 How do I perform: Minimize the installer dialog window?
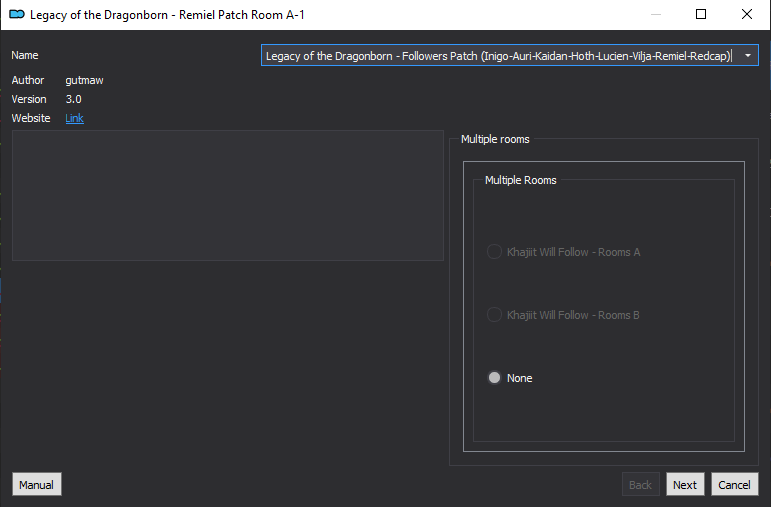[655, 14]
